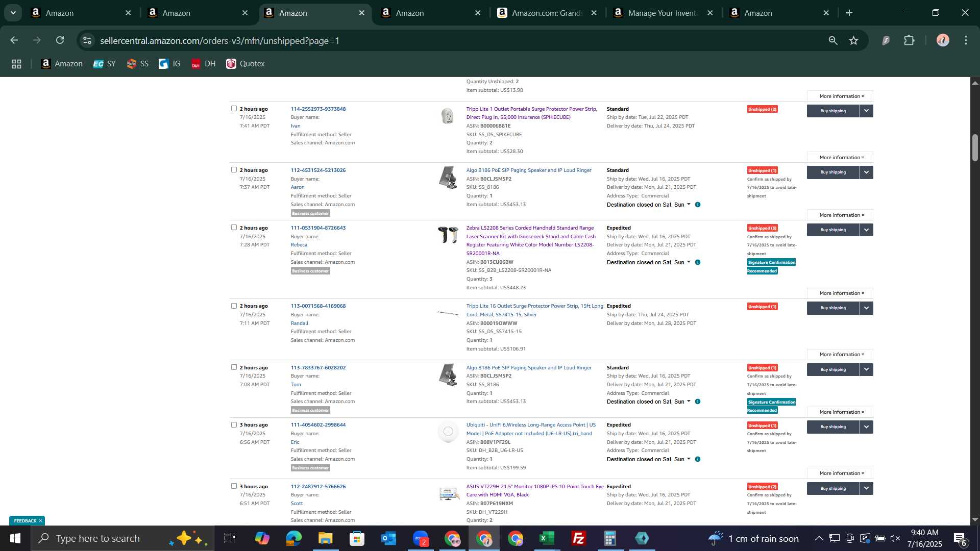Close the Feedback badge with the x
980x551 pixels.
click(x=40, y=520)
